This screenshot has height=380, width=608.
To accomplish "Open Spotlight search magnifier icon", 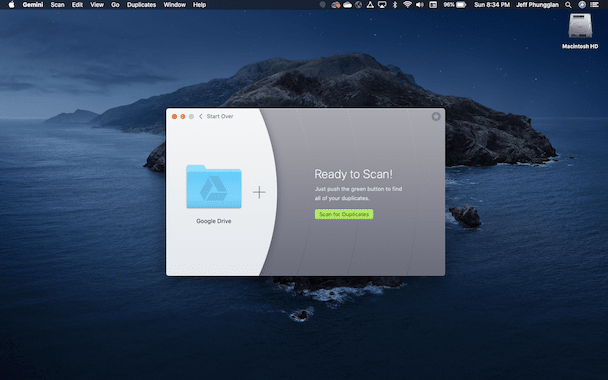I will click(x=568, y=5).
